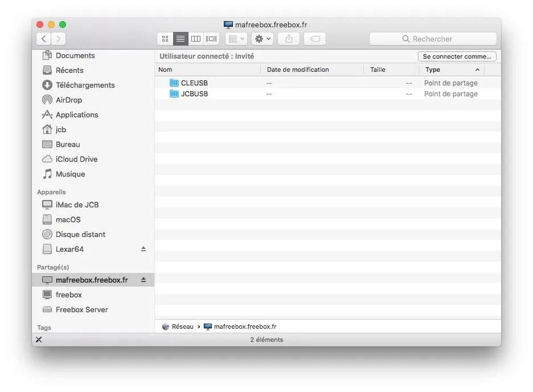Click Point de partage in JCBUSB row
The width and height of the screenshot is (533, 392).
coord(451,94)
